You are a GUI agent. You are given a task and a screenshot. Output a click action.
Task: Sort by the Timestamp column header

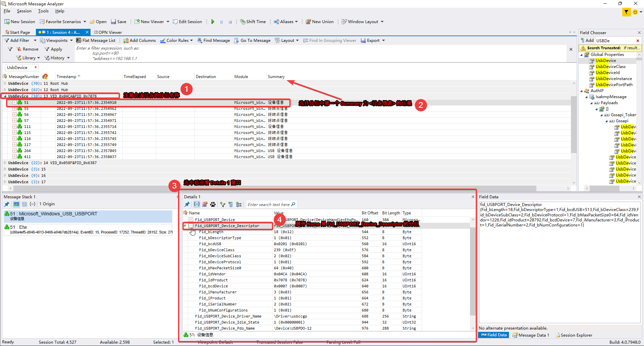click(66, 77)
